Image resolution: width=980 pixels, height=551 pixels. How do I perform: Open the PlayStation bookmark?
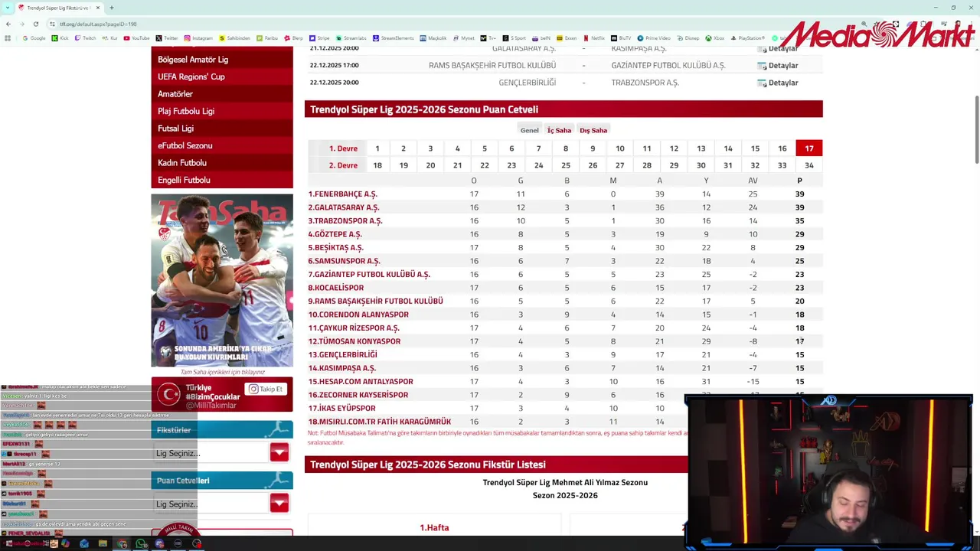(747, 37)
